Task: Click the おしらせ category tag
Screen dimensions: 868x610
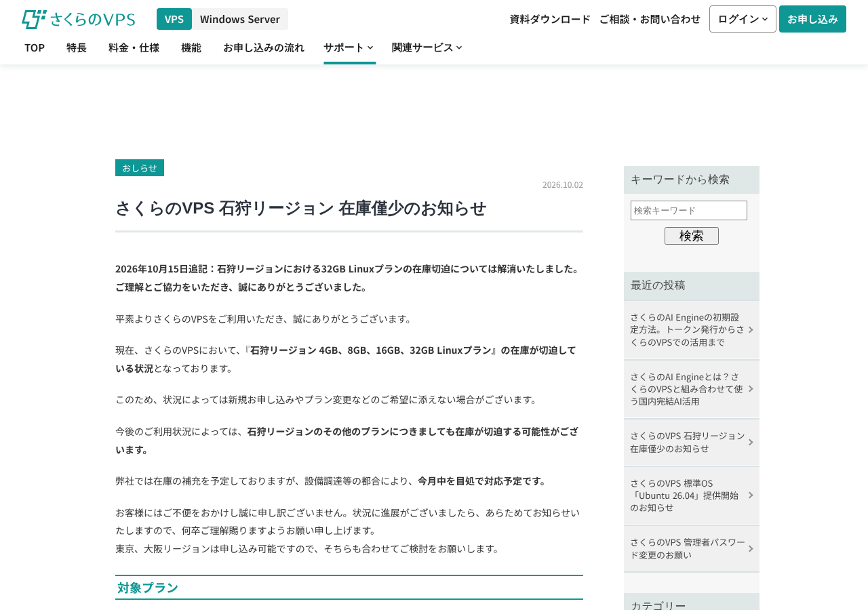Action: (x=140, y=168)
